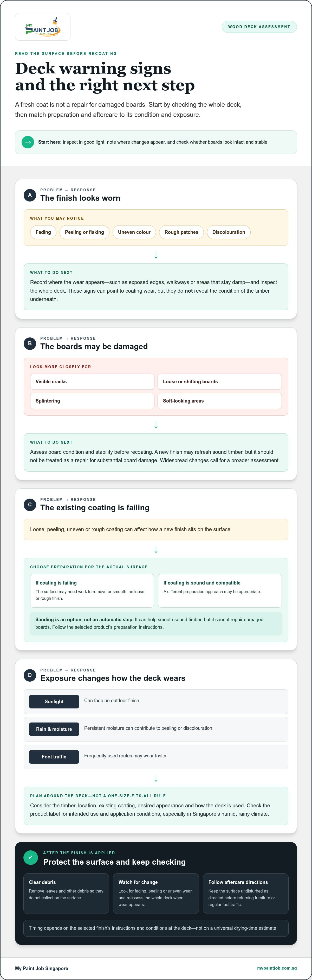This screenshot has height=980, width=312.
Task: Click the down arrow below Fading chips
Action: pos(156,255)
